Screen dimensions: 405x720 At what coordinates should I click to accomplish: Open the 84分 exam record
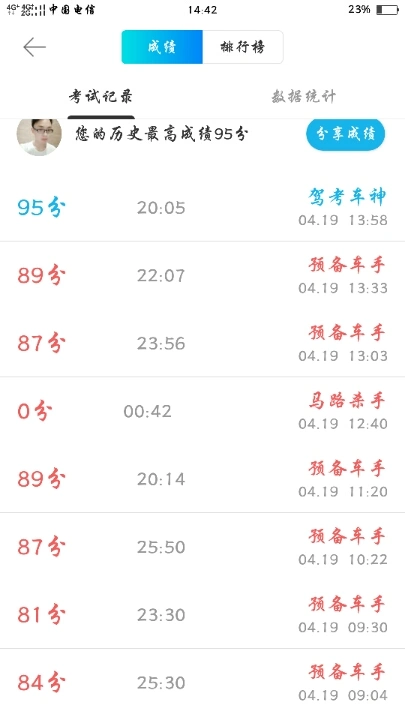click(202, 682)
